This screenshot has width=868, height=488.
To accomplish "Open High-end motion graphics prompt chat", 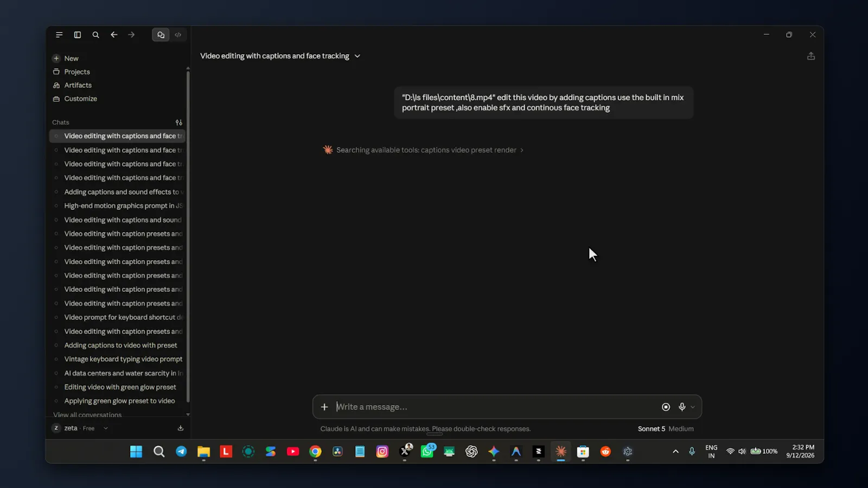I will click(x=117, y=206).
